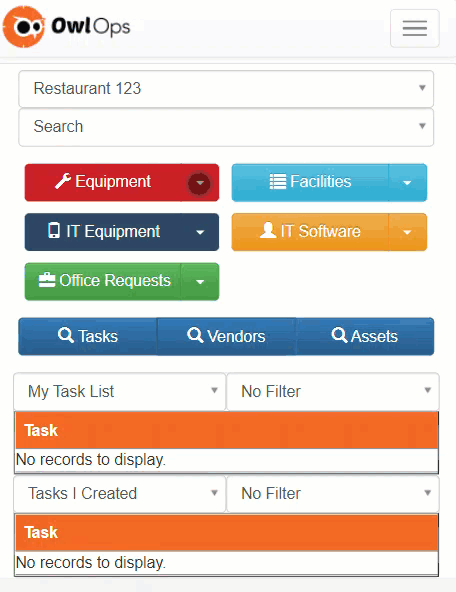Expand the IT Software dropdown caret
456x592 pixels.
(407, 232)
